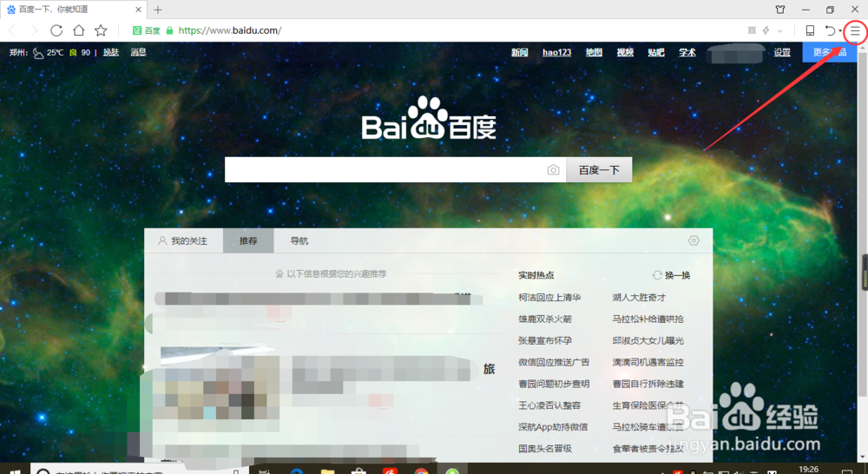The width and height of the screenshot is (868, 474).
Task: Toggle the lightning speed mode icon
Action: [x=766, y=30]
